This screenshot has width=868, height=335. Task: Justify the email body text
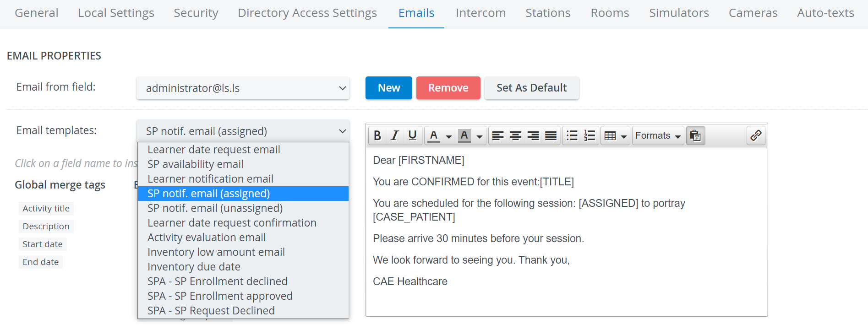coord(551,135)
